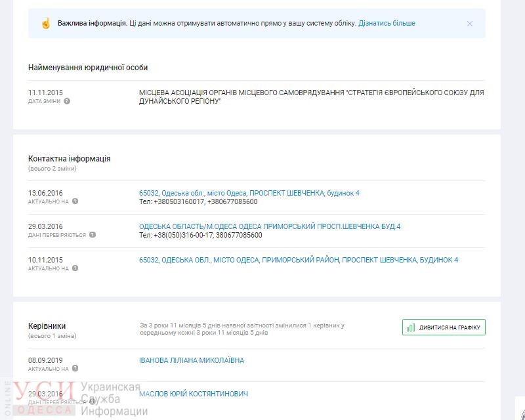Click the 'Важлива інформація' banner text
525x420 pixels.
pyautogui.click(x=93, y=23)
